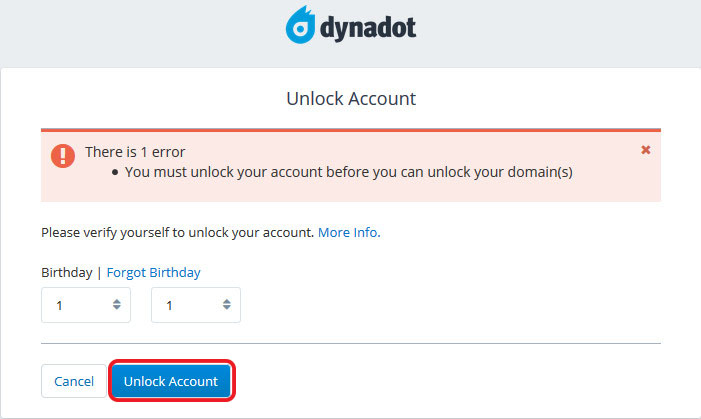Click the Dynadot flame logo icon

click(x=302, y=26)
